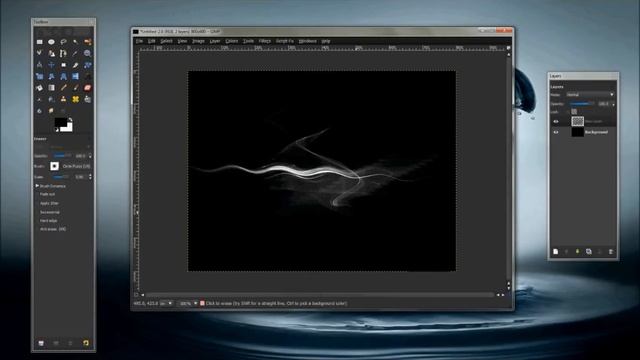Click the Eraser Opacity slider
The image size is (640, 360).
click(62, 156)
